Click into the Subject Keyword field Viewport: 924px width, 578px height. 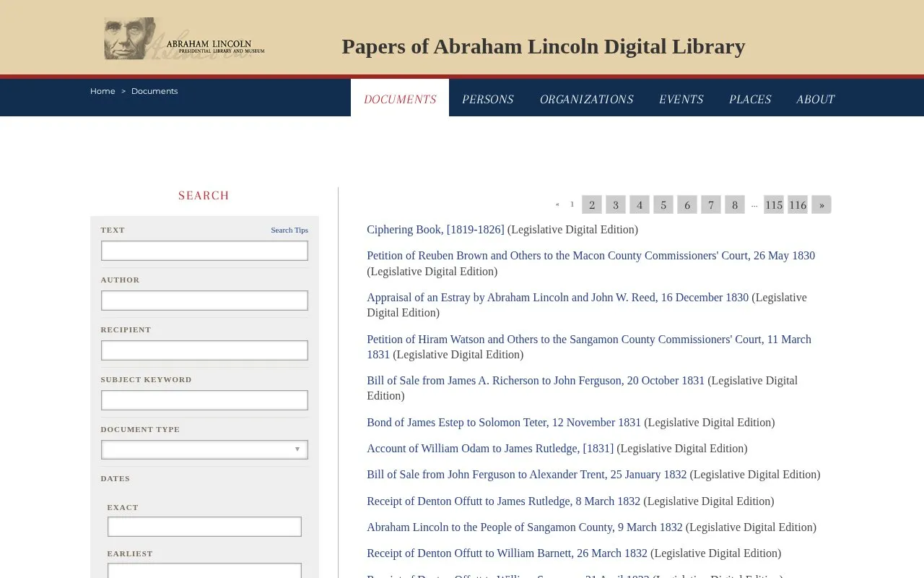pyautogui.click(x=204, y=400)
